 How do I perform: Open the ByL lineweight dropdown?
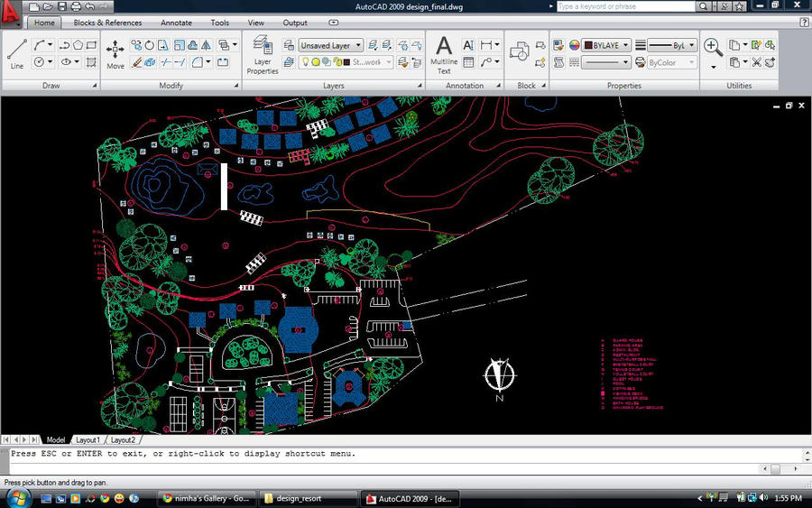pos(671,45)
